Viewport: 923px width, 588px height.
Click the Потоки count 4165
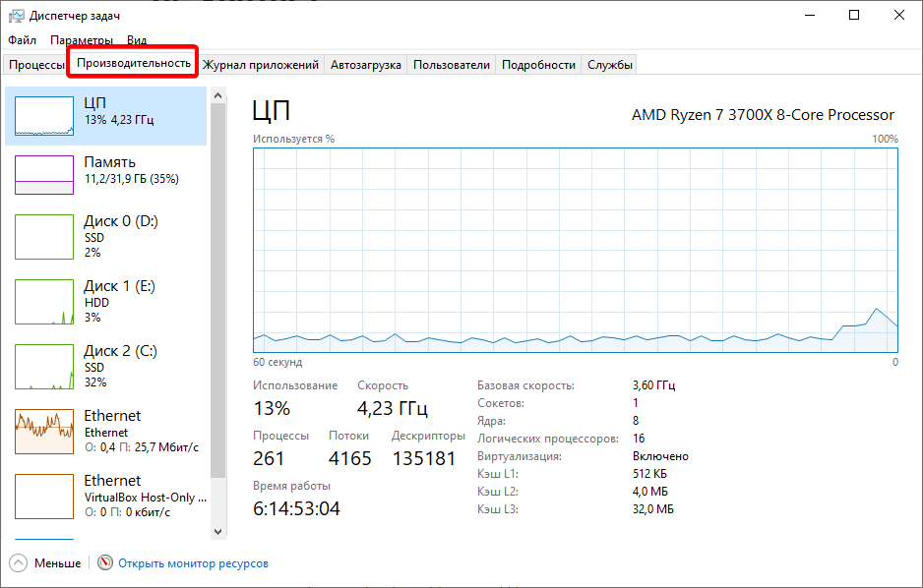tap(349, 458)
